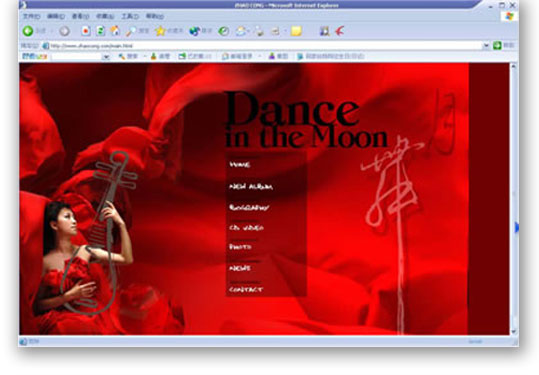The height and width of the screenshot is (375, 539).
Task: Open History with the green clock icon
Action: coord(224,31)
